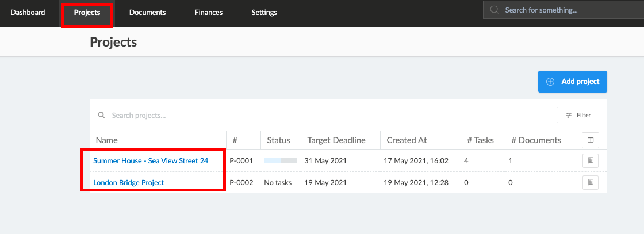Viewport: 644px width, 234px height.
Task: Click the search projects magnifier icon
Action: click(x=101, y=116)
